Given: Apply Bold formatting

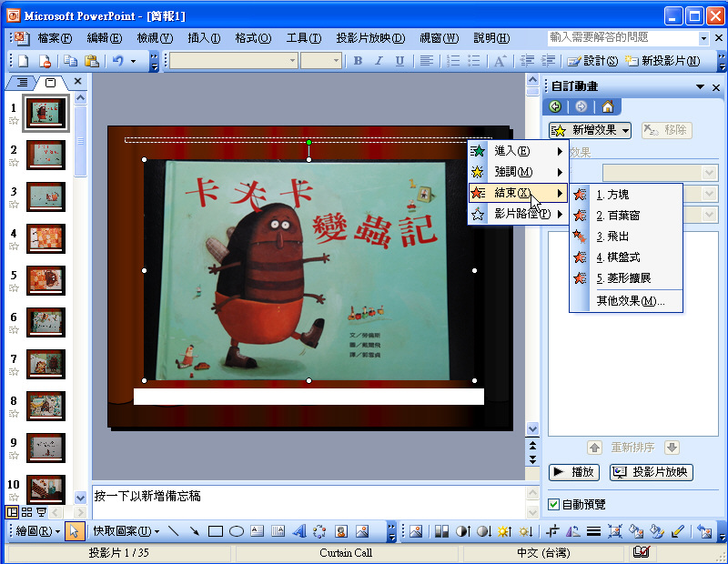Looking at the screenshot, I should coord(358,61).
